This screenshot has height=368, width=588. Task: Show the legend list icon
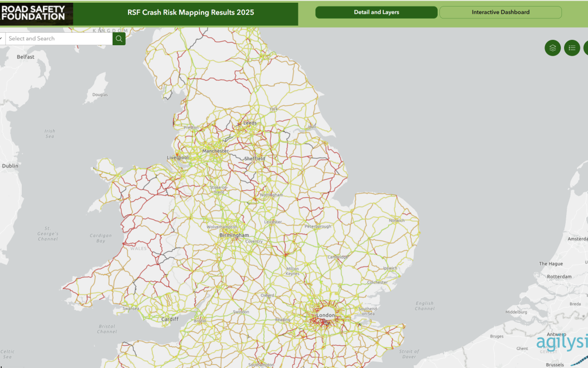coord(572,48)
